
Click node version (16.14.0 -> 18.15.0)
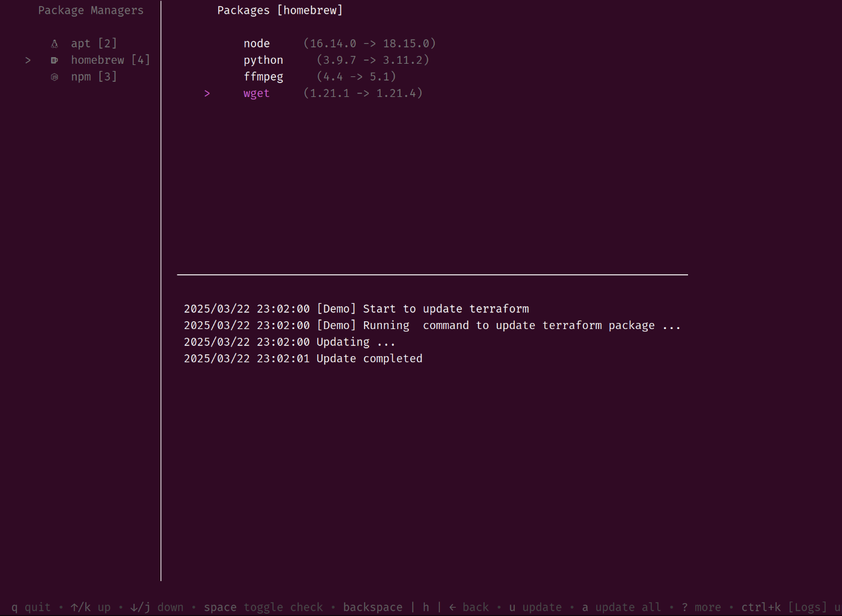[x=370, y=43]
